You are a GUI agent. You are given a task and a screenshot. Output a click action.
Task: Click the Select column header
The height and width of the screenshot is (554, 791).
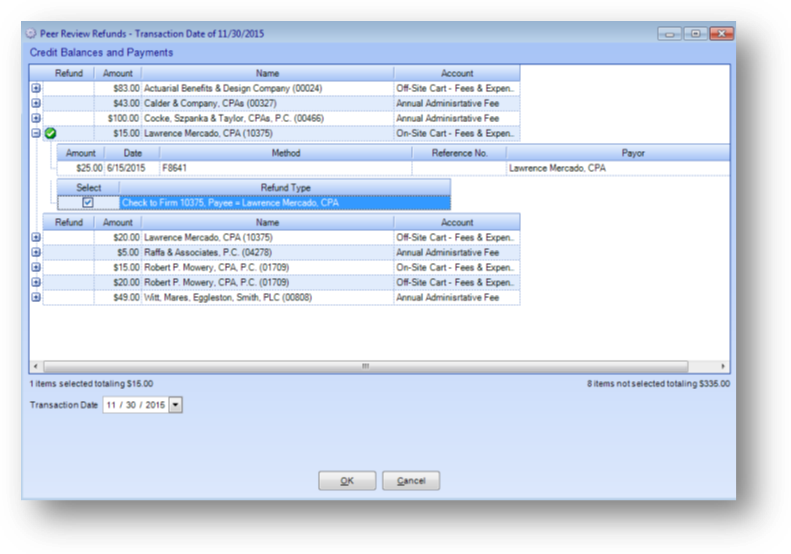click(88, 187)
